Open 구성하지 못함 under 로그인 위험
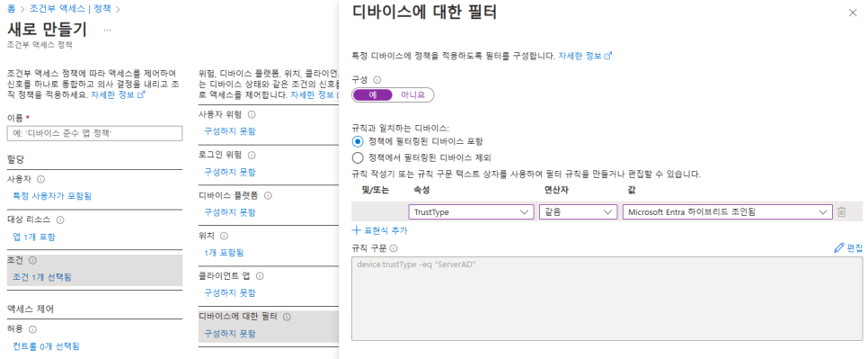Image resolution: width=868 pixels, height=359 pixels. pos(230,172)
